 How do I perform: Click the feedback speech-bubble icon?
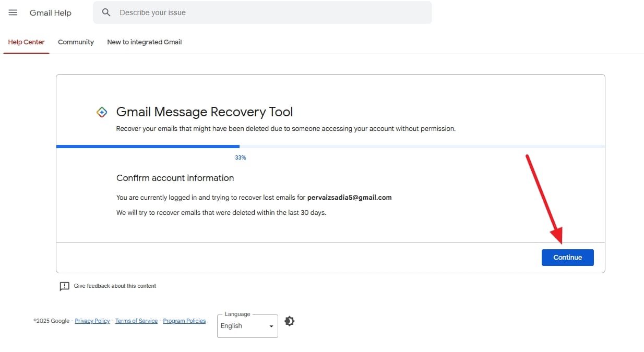click(x=64, y=286)
